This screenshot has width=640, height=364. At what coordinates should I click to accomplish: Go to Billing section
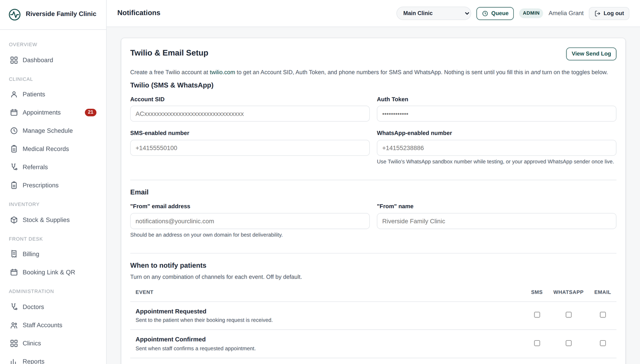click(53, 254)
